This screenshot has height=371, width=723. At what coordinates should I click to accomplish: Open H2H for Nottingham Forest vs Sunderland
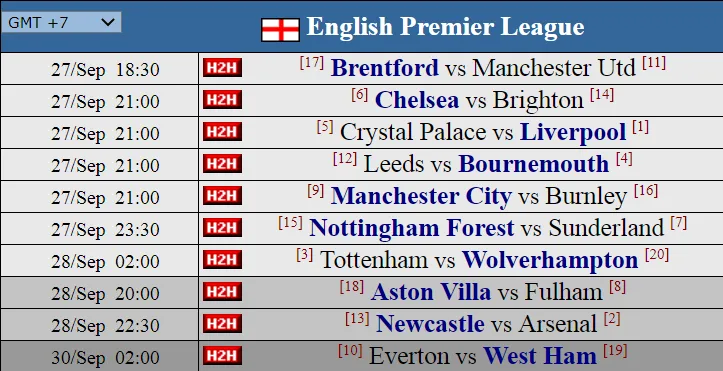[222, 228]
